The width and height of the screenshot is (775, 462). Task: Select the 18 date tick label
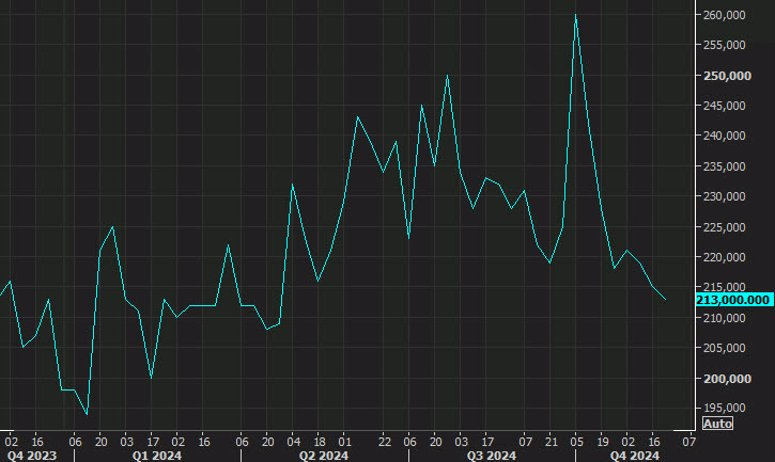(x=319, y=442)
